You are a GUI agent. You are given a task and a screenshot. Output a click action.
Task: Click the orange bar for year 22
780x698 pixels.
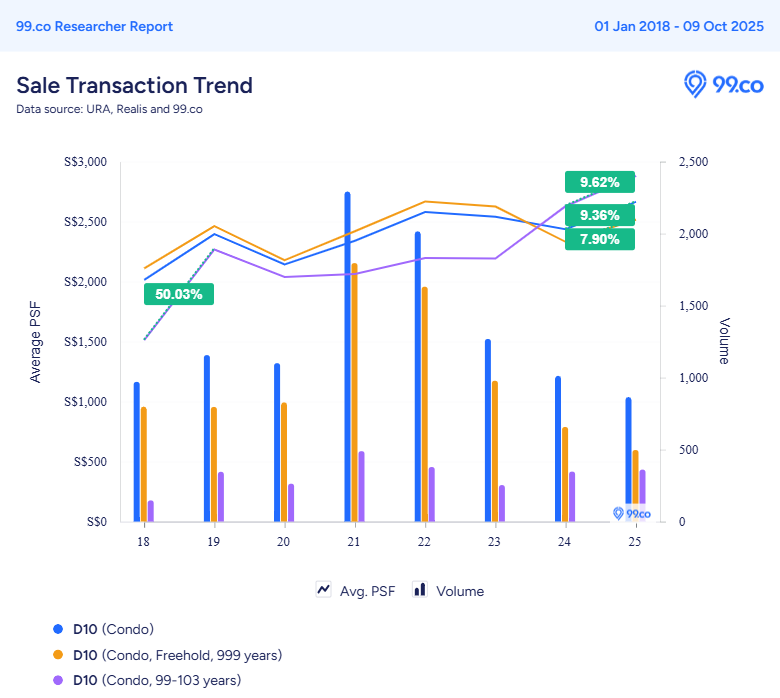424,404
